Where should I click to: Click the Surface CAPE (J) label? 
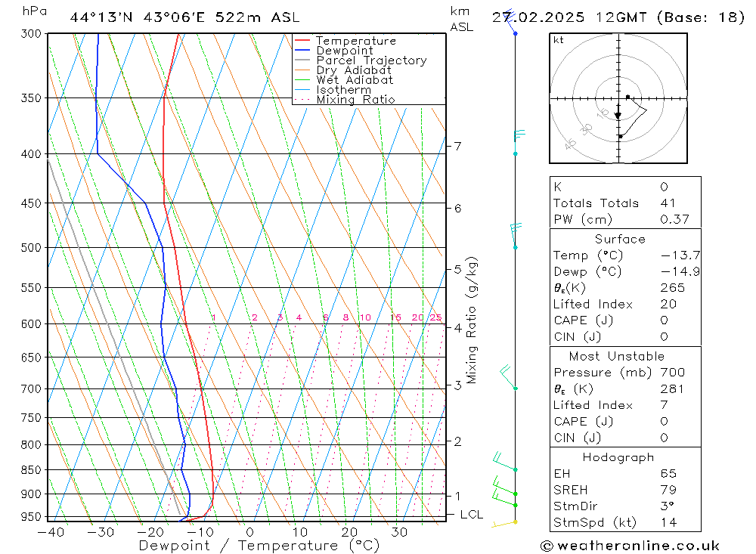[583, 320]
